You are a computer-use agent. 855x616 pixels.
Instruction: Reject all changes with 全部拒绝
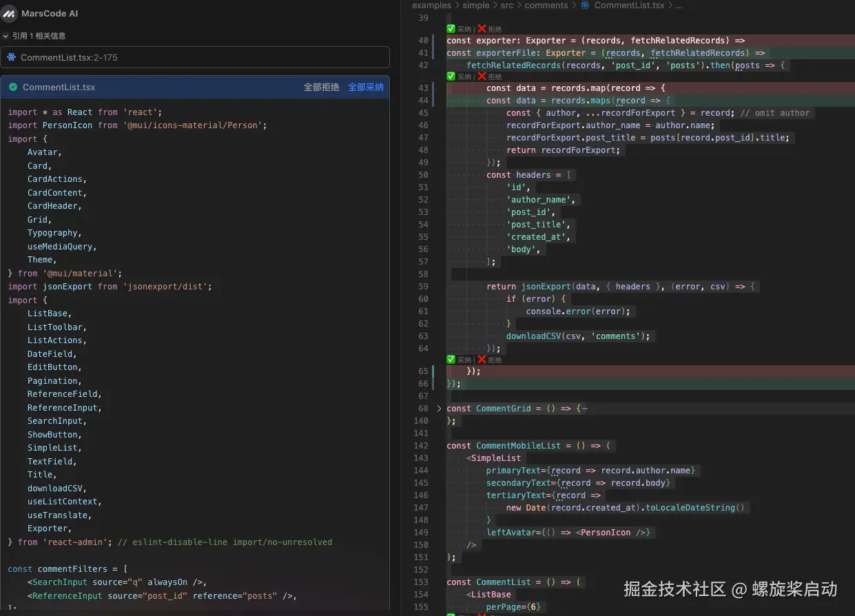click(321, 88)
